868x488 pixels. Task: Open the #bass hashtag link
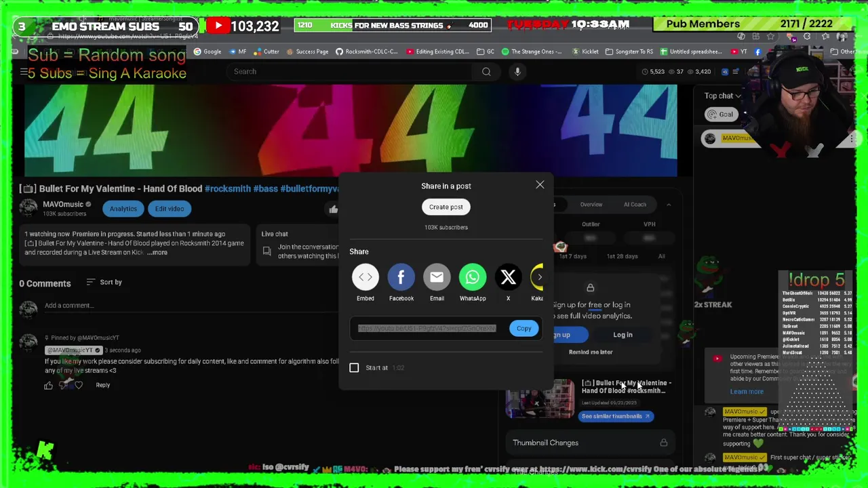point(265,188)
